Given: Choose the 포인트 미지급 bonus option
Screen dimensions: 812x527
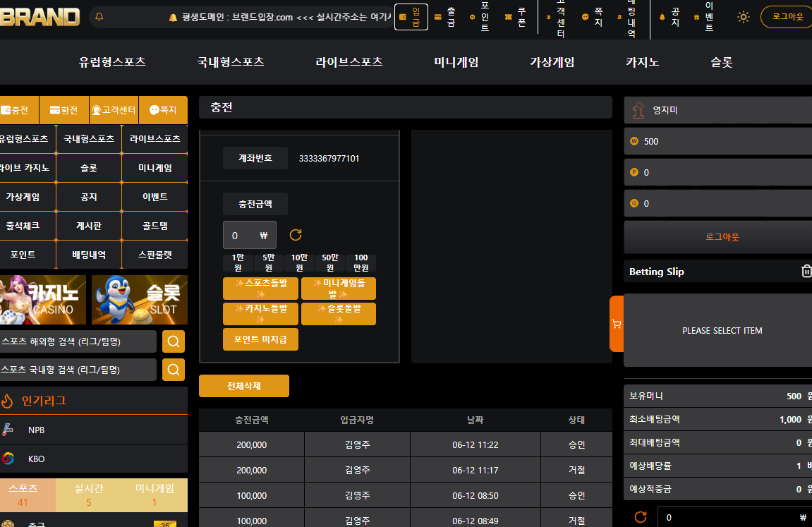Looking at the screenshot, I should click(260, 339).
